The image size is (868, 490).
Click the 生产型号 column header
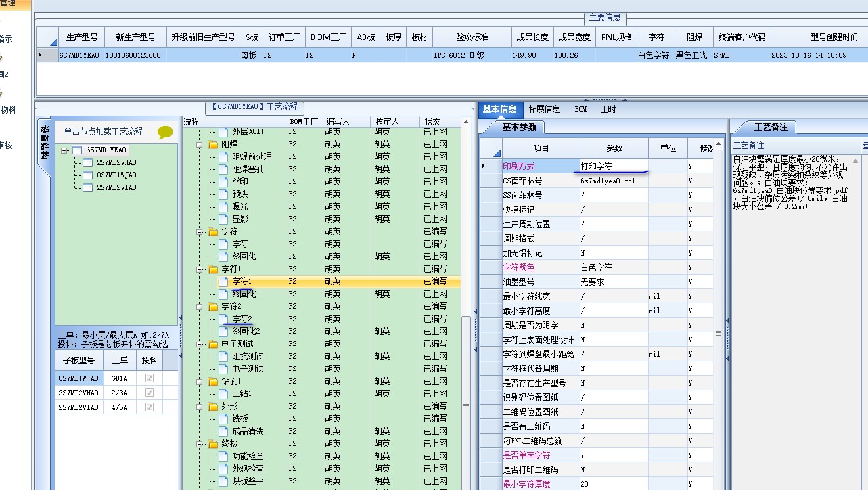82,37
